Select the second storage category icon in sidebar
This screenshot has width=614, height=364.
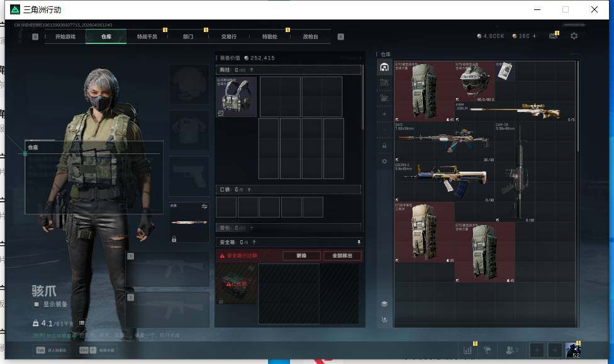coord(384,82)
